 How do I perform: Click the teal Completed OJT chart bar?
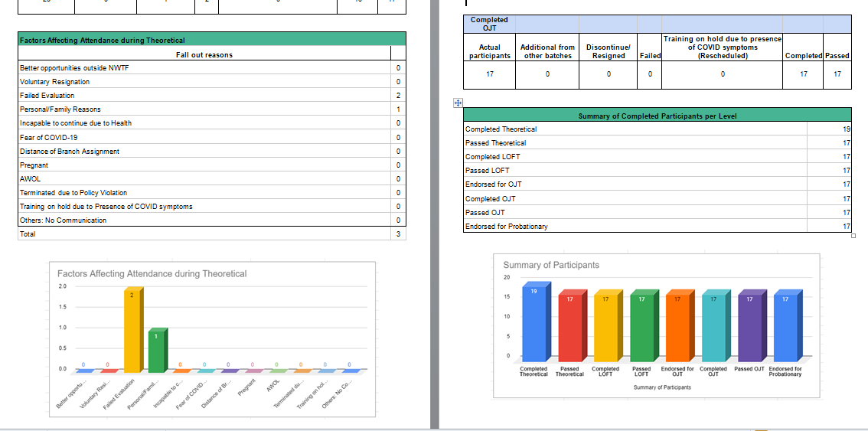coord(715,326)
